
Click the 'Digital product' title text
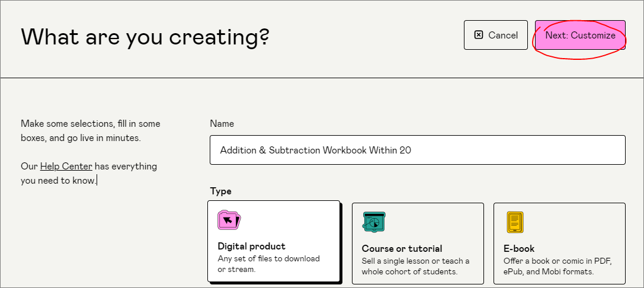251,246
